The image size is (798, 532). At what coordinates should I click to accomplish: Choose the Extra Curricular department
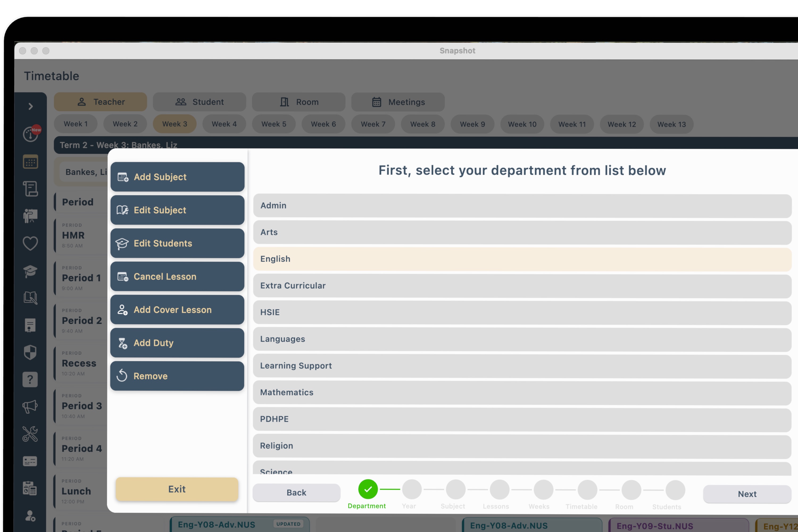point(522,286)
